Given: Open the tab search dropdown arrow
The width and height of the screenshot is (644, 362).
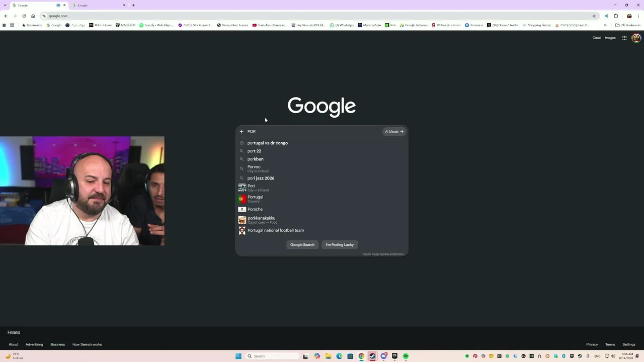Looking at the screenshot, I should 6,5.
